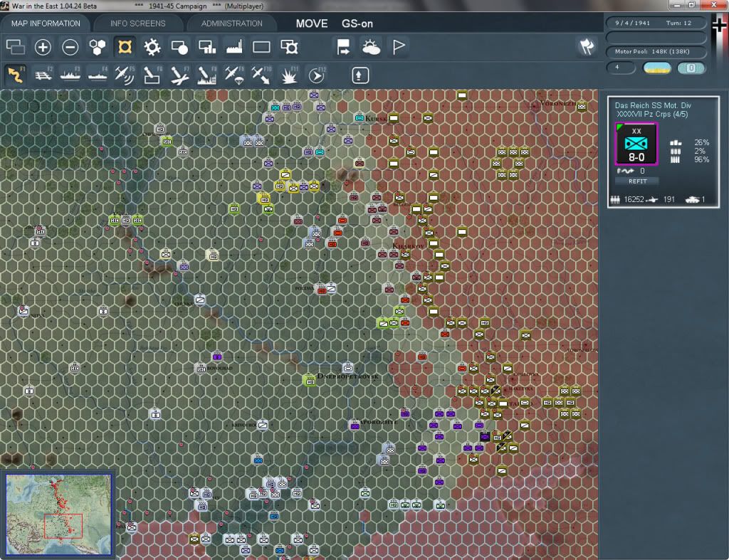
Task: Toggle the bar-chart map overlay button
Action: click(x=207, y=47)
